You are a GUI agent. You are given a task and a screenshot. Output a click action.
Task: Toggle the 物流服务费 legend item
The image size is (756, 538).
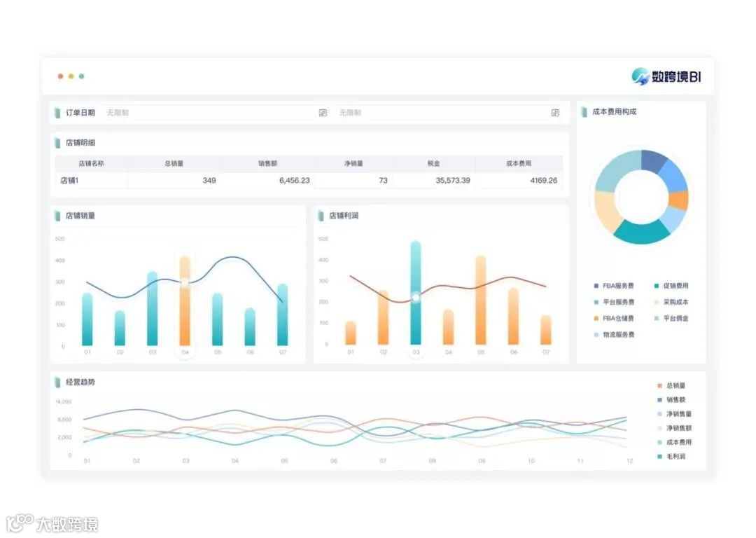coord(614,334)
